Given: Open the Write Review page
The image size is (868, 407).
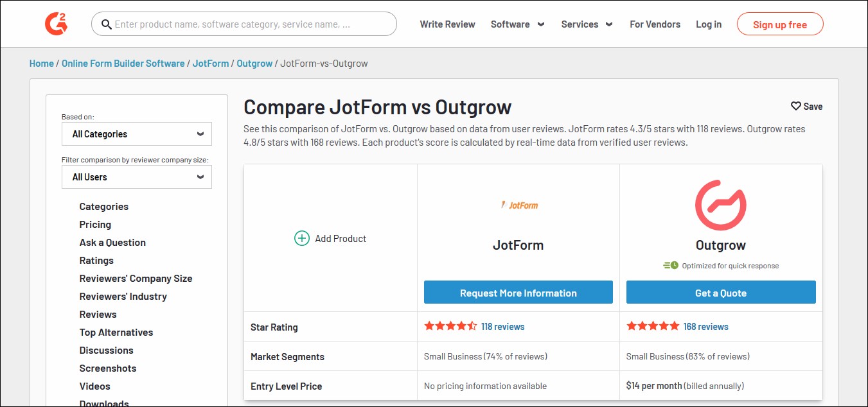Looking at the screenshot, I should pyautogui.click(x=447, y=24).
